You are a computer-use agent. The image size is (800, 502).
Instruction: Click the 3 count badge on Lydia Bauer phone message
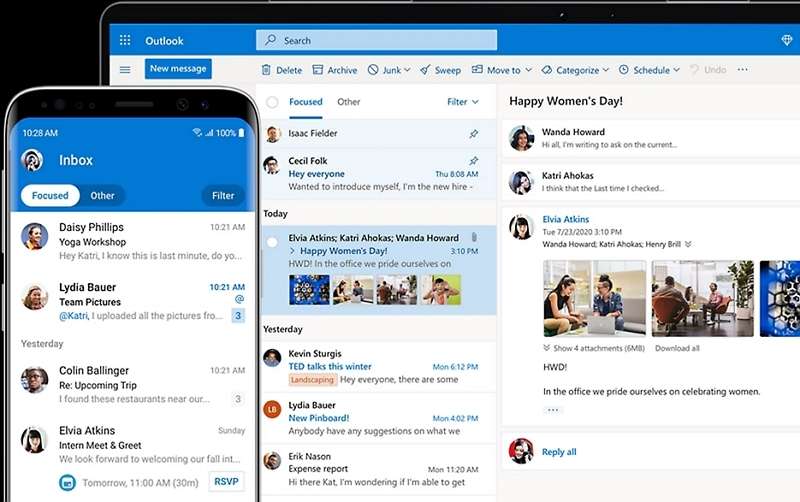tap(238, 316)
